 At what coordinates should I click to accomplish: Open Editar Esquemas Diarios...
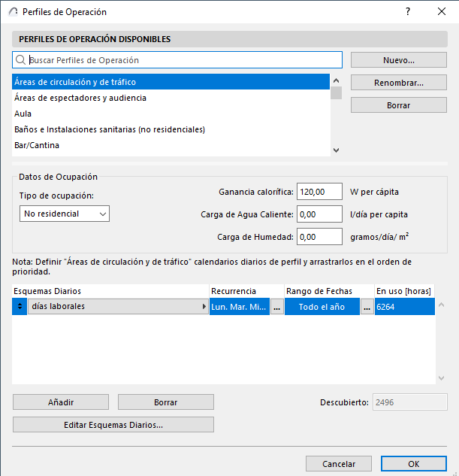113,424
